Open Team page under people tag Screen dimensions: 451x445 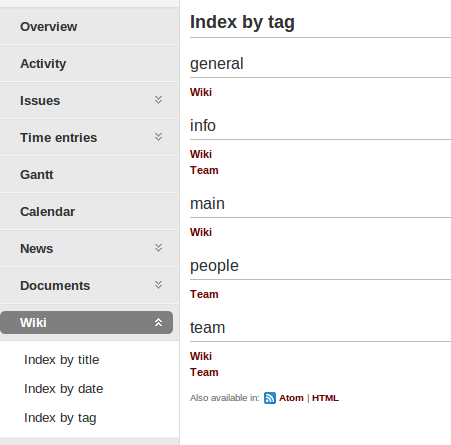(x=204, y=294)
